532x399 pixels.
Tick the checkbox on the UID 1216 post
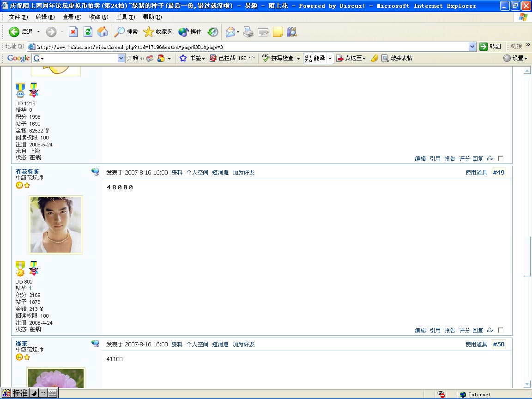pos(501,158)
